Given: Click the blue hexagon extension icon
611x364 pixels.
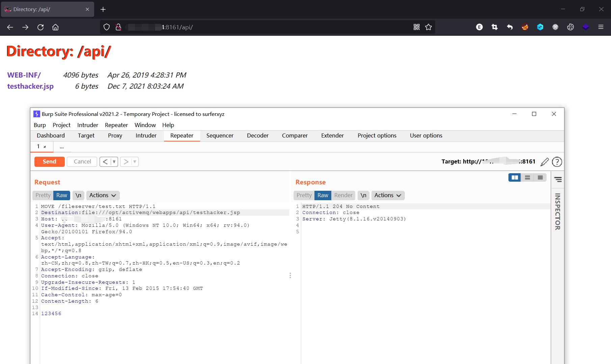Looking at the screenshot, I should (x=540, y=27).
